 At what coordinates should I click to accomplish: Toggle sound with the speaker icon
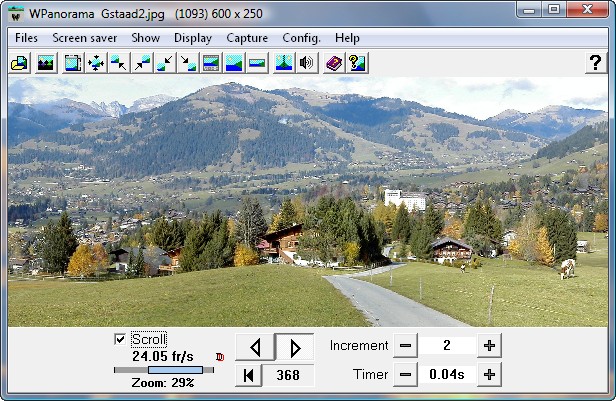307,63
